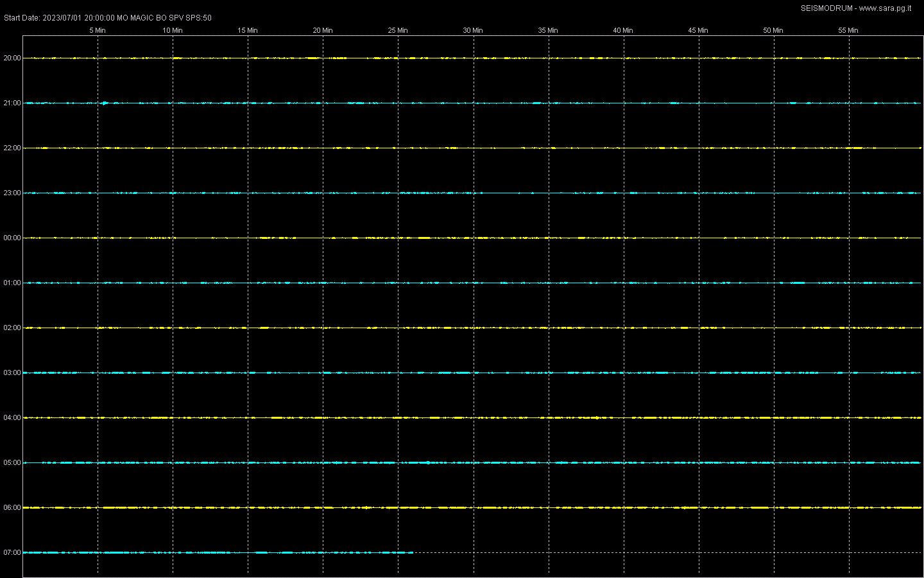Screen dimensions: 924x578
Task: Click the 50 Min axis label
Action: (773, 30)
